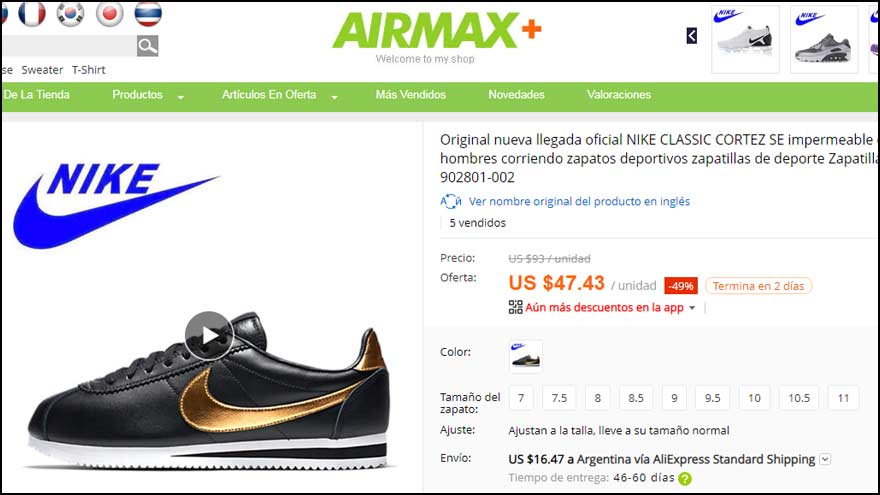
Task: Open the shipping method dropdown arrow
Action: [x=824, y=459]
